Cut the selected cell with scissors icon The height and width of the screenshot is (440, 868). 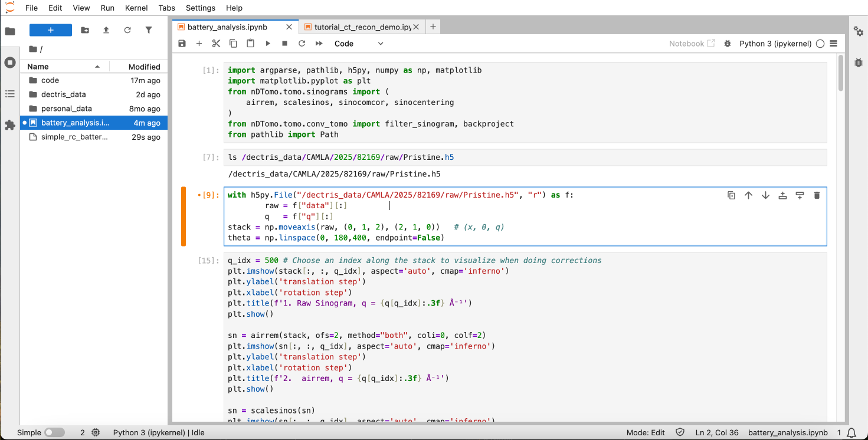pos(216,44)
